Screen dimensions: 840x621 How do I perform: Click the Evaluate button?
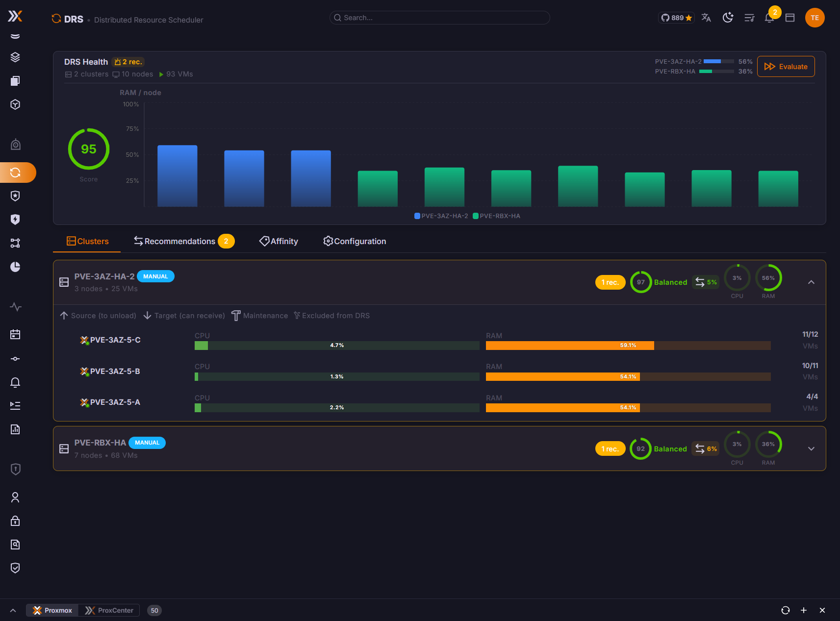point(786,67)
